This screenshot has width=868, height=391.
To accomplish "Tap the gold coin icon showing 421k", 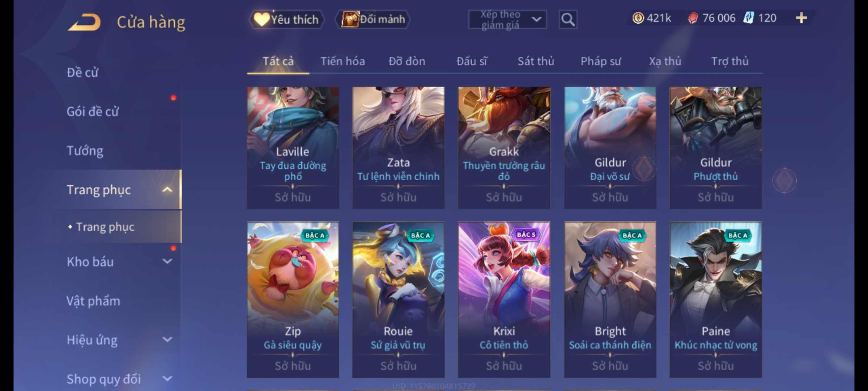I will [638, 18].
